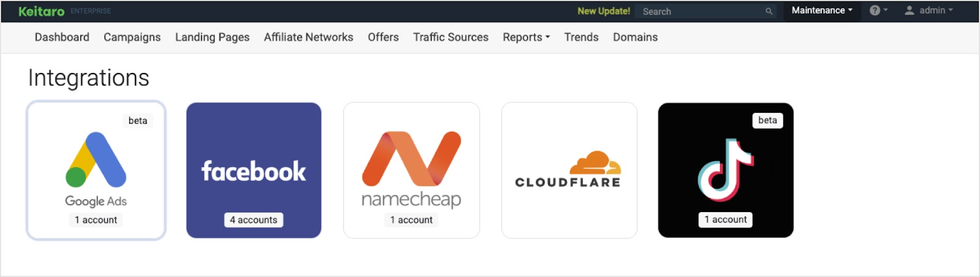Open the Namecheap integration card

tap(412, 170)
